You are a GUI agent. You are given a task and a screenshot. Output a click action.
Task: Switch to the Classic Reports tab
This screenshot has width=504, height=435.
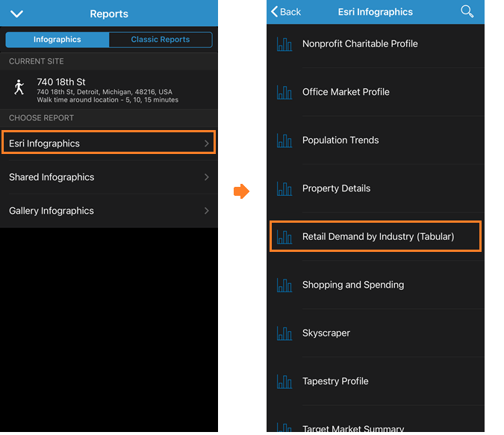click(160, 40)
